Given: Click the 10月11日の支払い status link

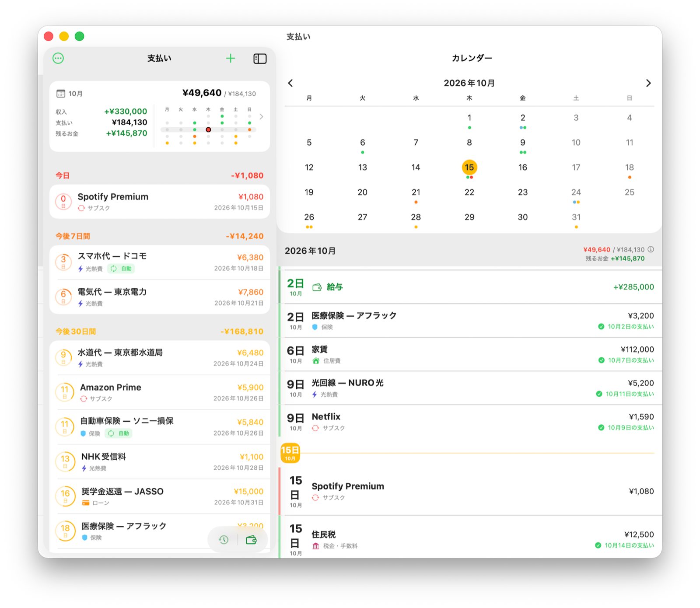Looking at the screenshot, I should tap(630, 394).
